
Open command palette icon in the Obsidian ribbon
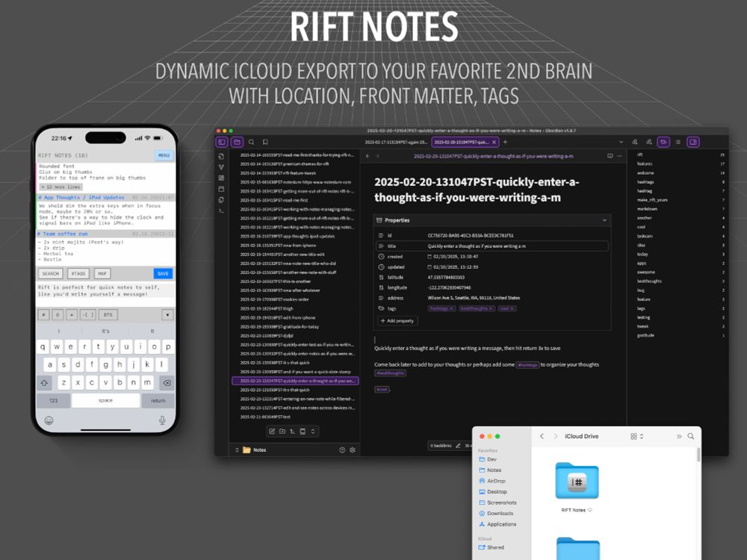(221, 211)
